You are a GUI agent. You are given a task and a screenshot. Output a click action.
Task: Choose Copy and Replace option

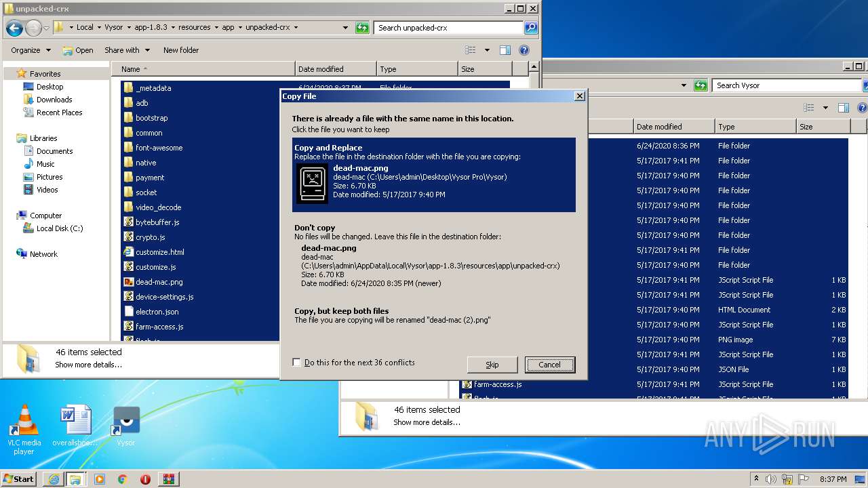click(x=434, y=175)
